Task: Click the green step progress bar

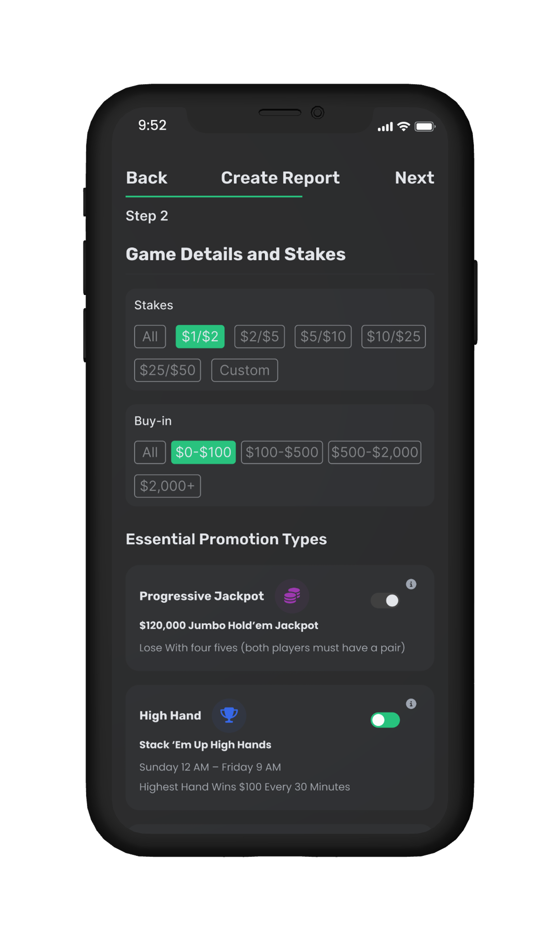Action: tap(214, 196)
